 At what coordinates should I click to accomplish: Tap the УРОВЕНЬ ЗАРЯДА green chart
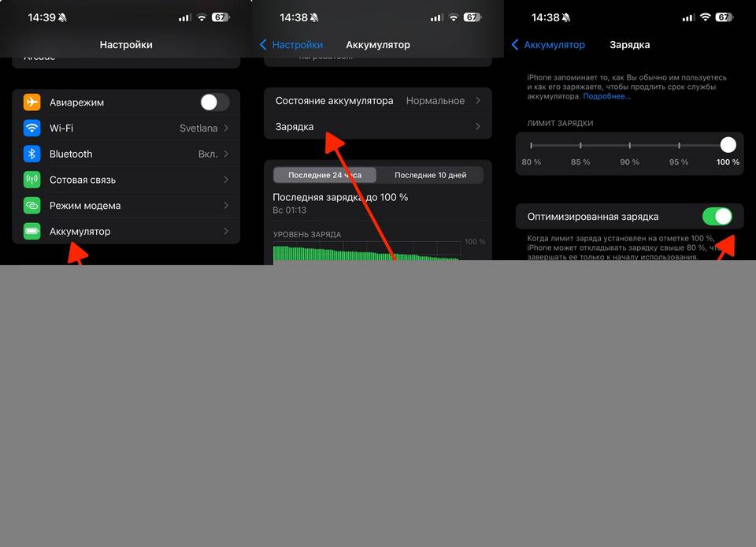pyautogui.click(x=366, y=253)
